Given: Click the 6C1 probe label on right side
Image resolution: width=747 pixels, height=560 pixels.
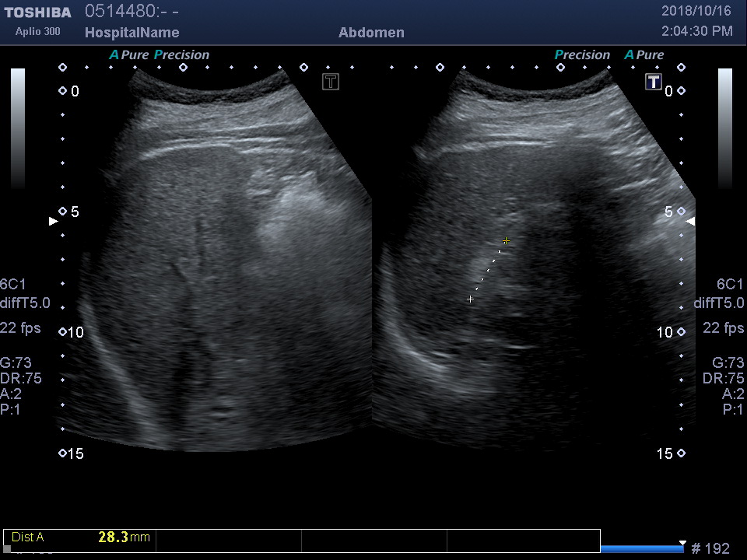Looking at the screenshot, I should coord(730,285).
